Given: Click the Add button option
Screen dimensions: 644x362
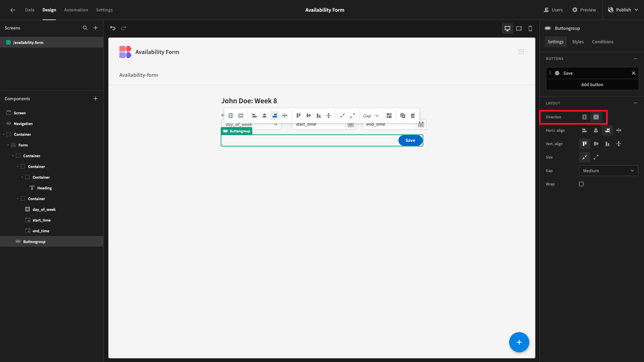Looking at the screenshot, I should [592, 84].
